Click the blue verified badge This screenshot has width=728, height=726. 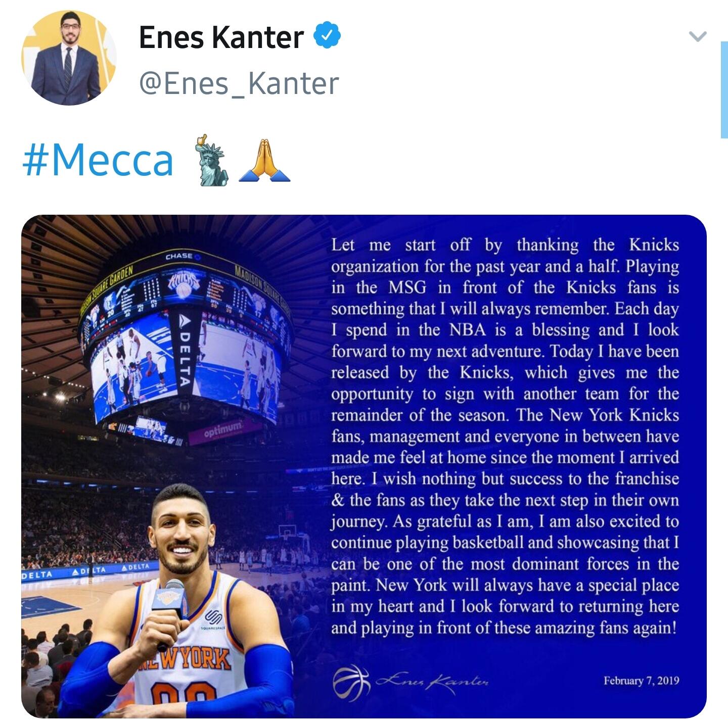327,35
